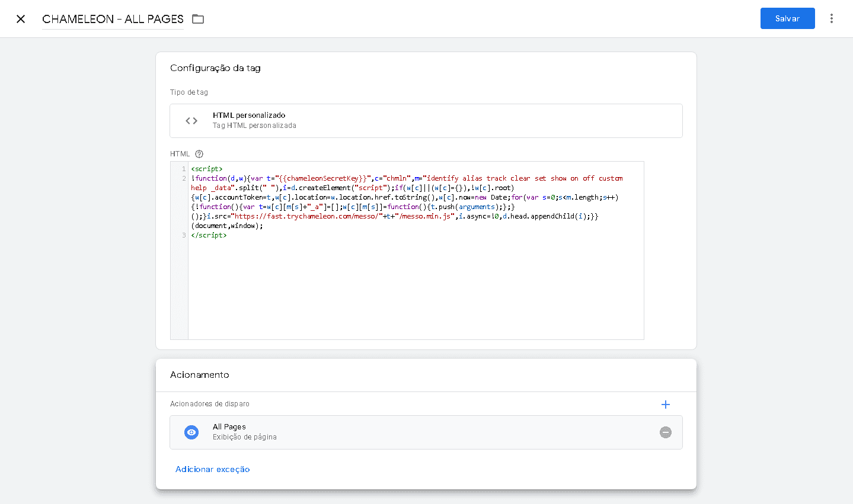
Task: Close the tag editor with the X icon
Action: coord(21,19)
